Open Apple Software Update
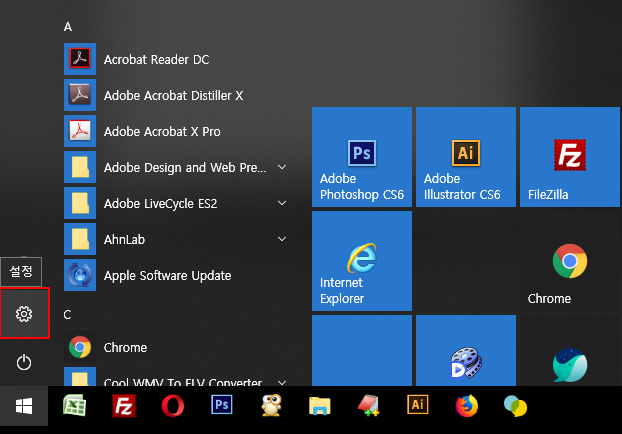The image size is (622, 434). pyautogui.click(x=175, y=275)
